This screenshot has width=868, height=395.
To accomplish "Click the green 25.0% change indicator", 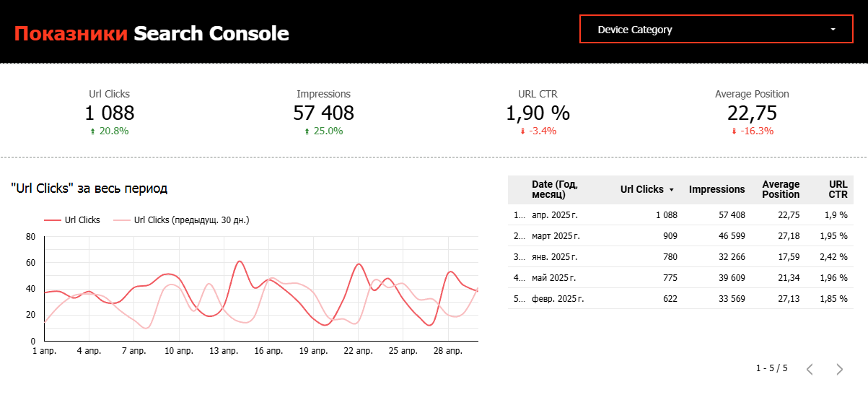I will (x=323, y=131).
